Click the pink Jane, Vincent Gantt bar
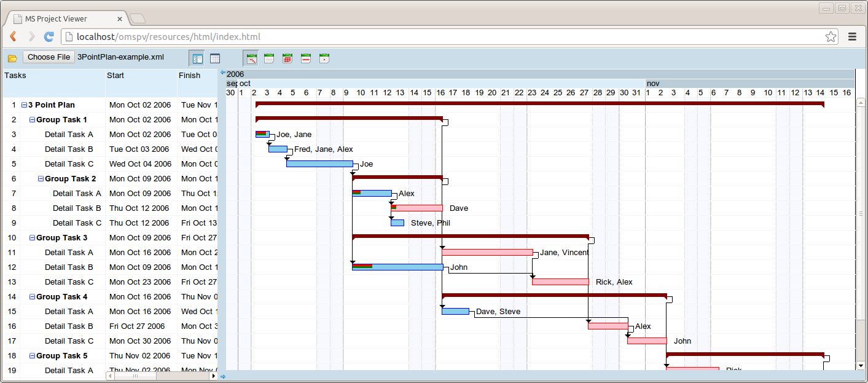 click(x=487, y=252)
